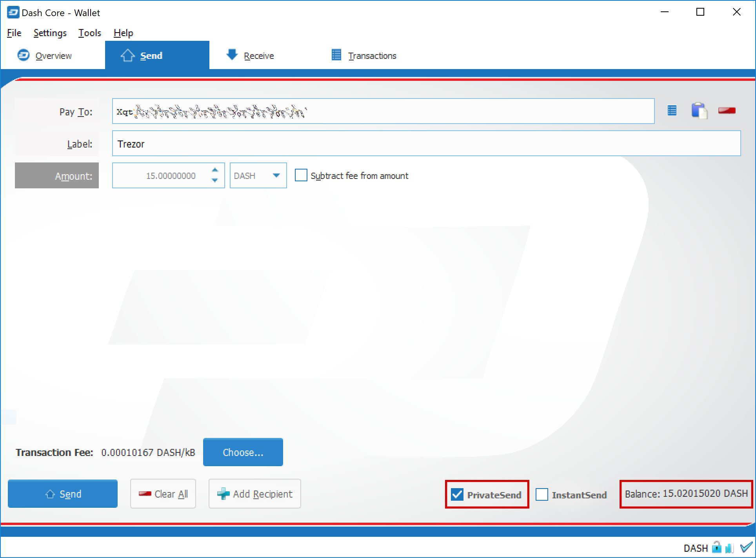The height and width of the screenshot is (558, 756).
Task: Switch to the Receive tab
Action: (251, 55)
